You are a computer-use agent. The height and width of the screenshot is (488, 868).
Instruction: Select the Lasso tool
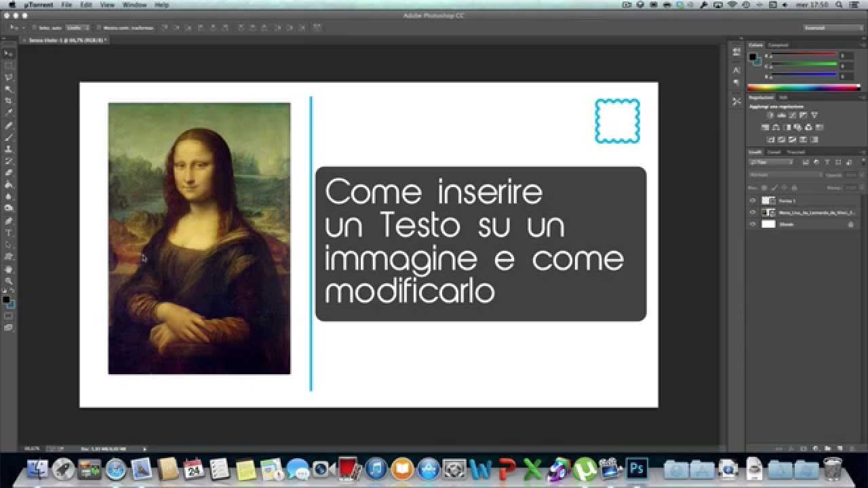point(9,77)
